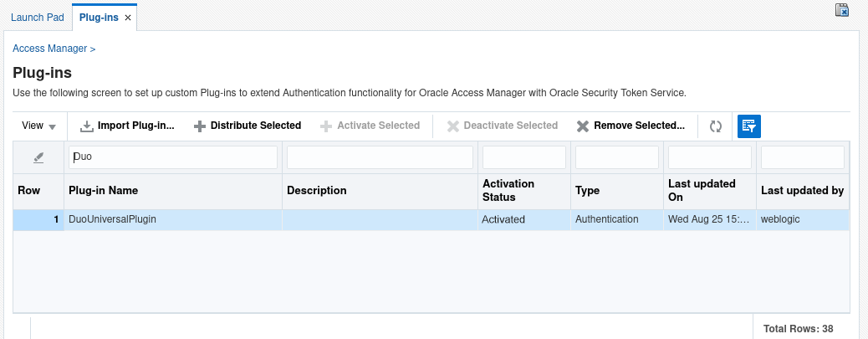Click Distribute Selected plus icon
This screenshot has width=868, height=339.
point(199,126)
